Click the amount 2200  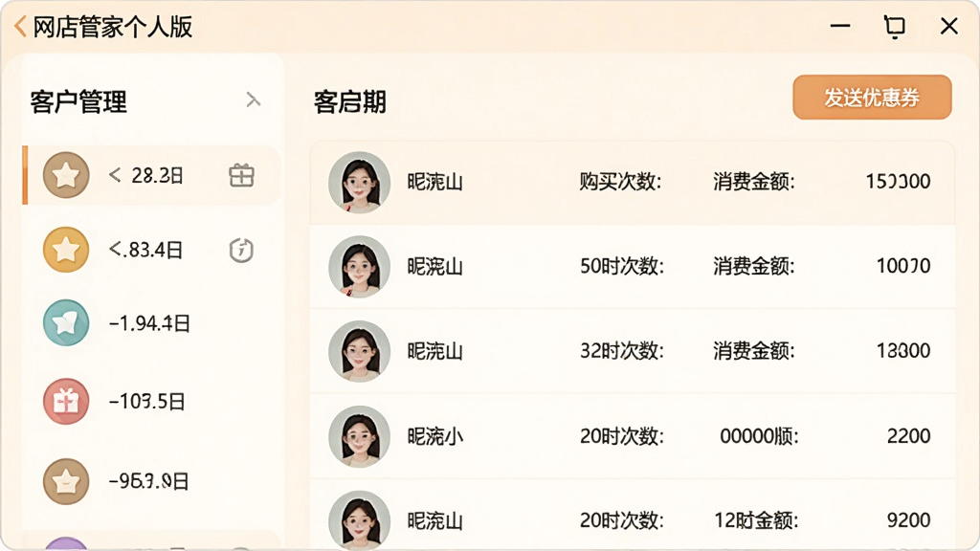click(909, 436)
